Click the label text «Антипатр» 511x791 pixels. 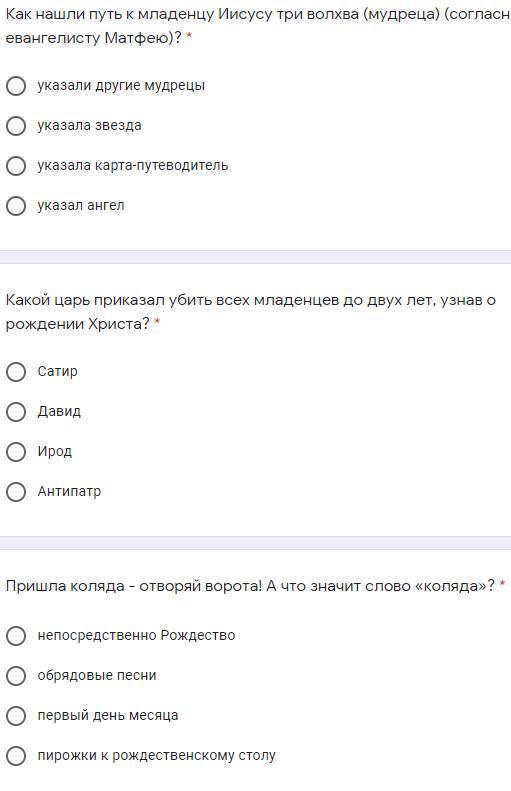[69, 491]
